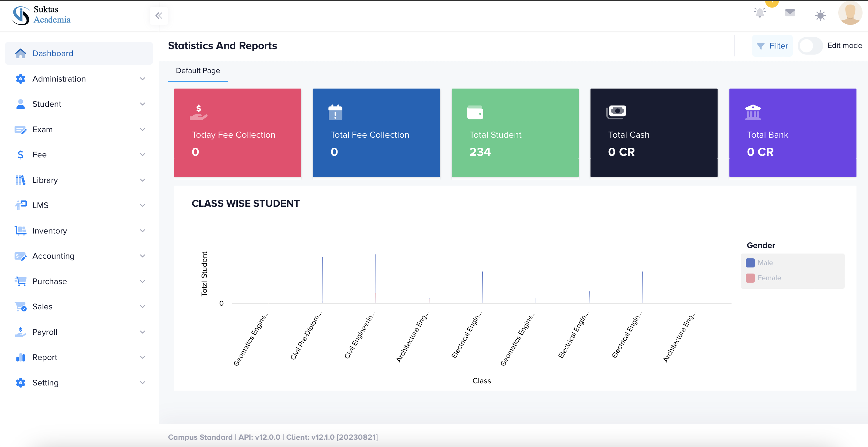Viewport: 868px width, 447px height.
Task: Click the Filter button
Action: pos(772,46)
